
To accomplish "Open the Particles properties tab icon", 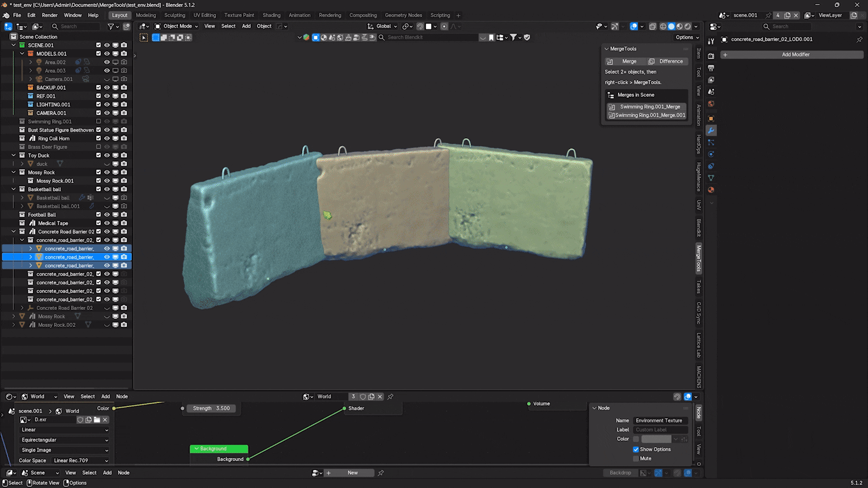I will tap(711, 143).
